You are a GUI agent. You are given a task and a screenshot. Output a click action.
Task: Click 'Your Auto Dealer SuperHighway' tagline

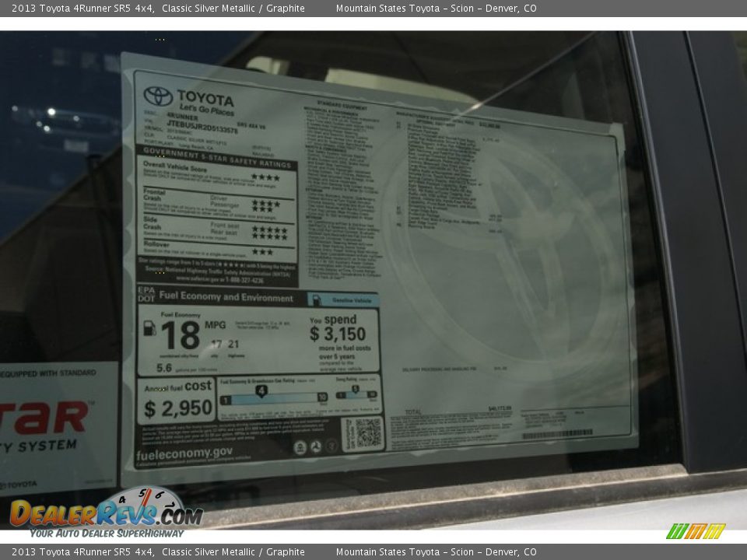[x=107, y=533]
